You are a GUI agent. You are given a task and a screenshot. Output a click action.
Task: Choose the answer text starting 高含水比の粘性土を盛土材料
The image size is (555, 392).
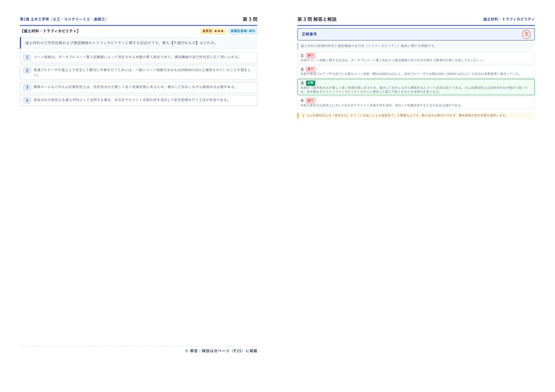131,100
